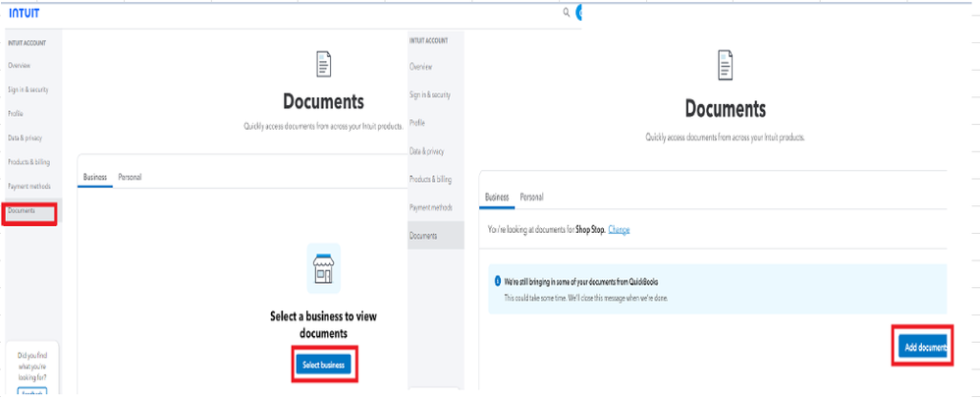
Task: Select Business tab in the left screenshot
Action: (x=95, y=178)
